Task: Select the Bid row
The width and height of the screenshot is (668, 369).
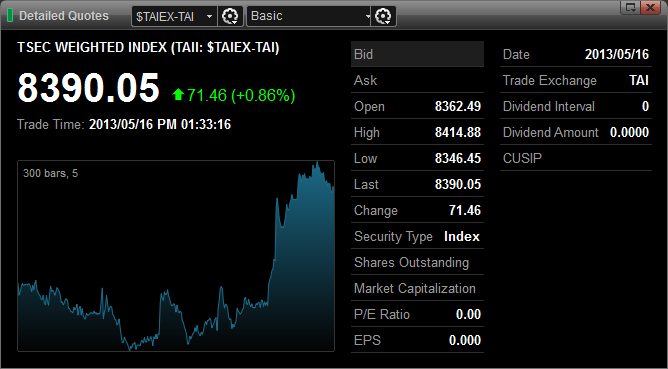Action: click(417, 54)
